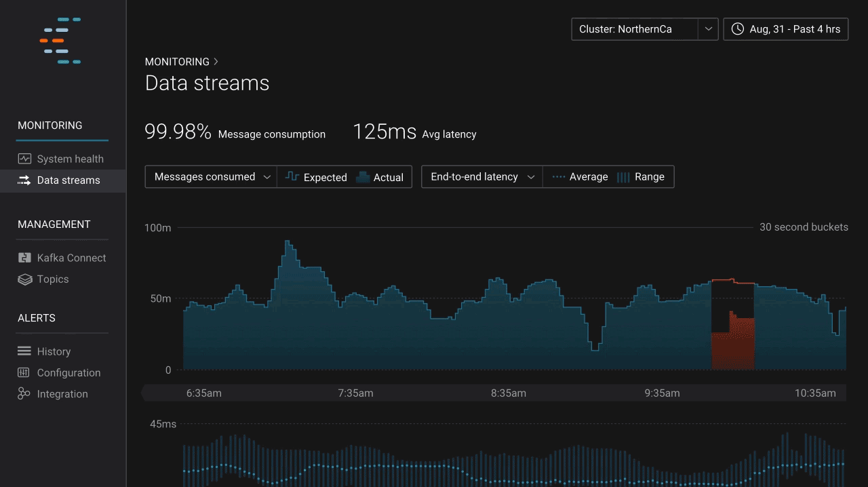Expand the End-to-end latency dropdown
The width and height of the screenshot is (868, 487).
(x=481, y=177)
